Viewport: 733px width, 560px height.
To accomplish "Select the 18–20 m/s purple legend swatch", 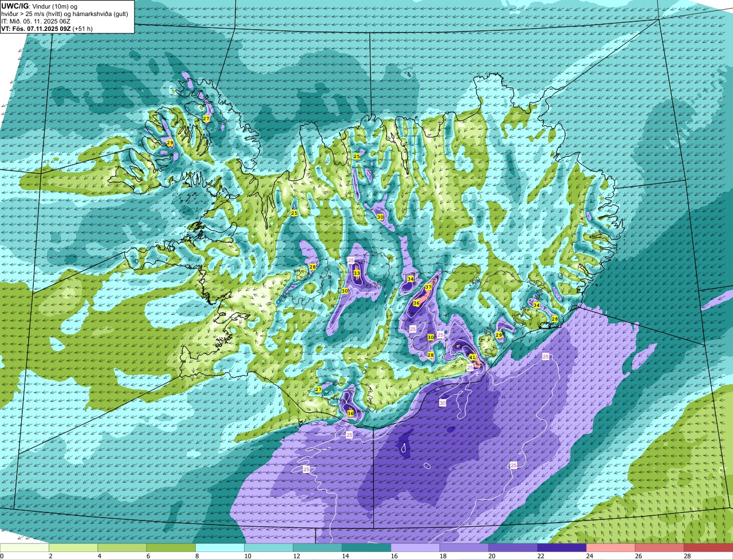I will [464, 547].
